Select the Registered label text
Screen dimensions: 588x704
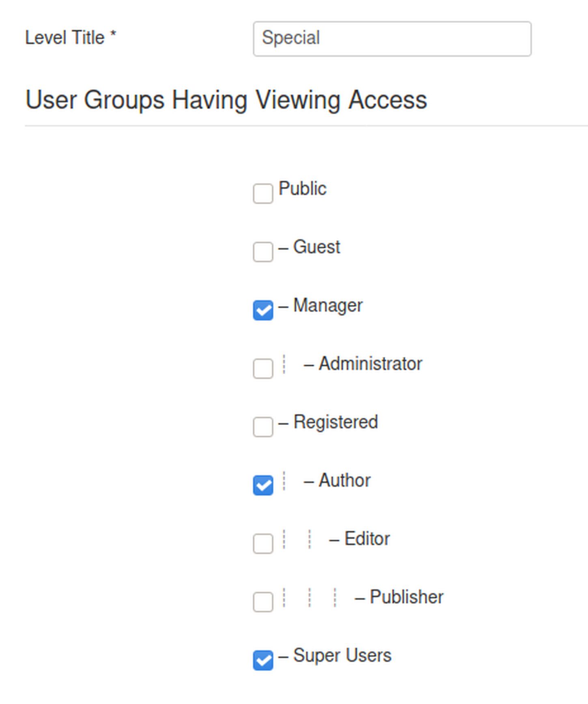pos(335,422)
